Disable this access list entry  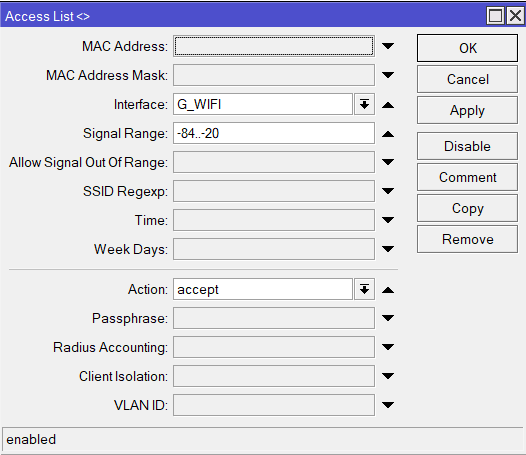pyautogui.click(x=467, y=146)
